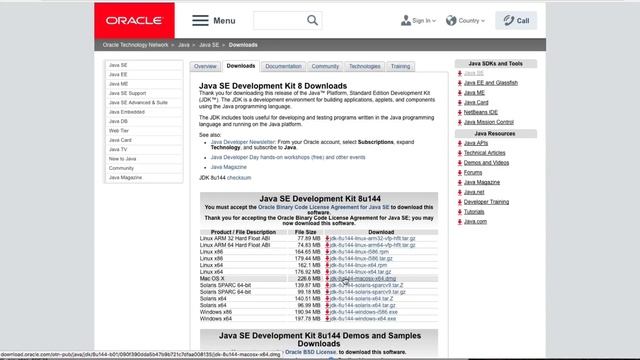Click the red arrow icon beside Java APIs
The height and width of the screenshot is (360, 640).
click(460, 143)
